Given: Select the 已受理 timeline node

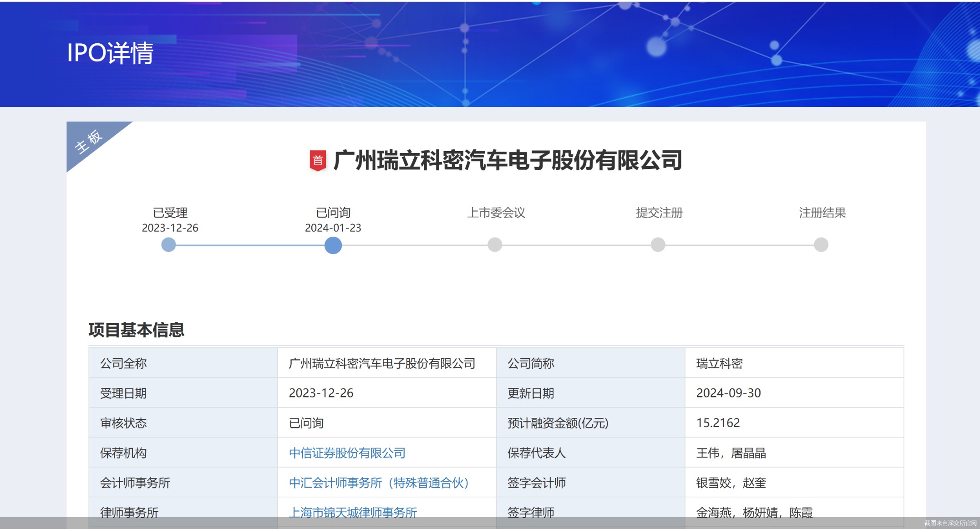Looking at the screenshot, I should click(168, 245).
